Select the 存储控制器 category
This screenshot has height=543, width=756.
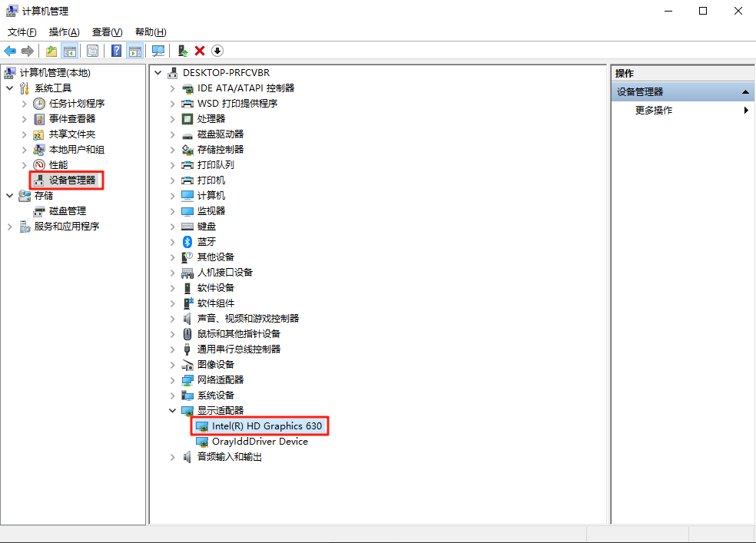click(x=220, y=149)
